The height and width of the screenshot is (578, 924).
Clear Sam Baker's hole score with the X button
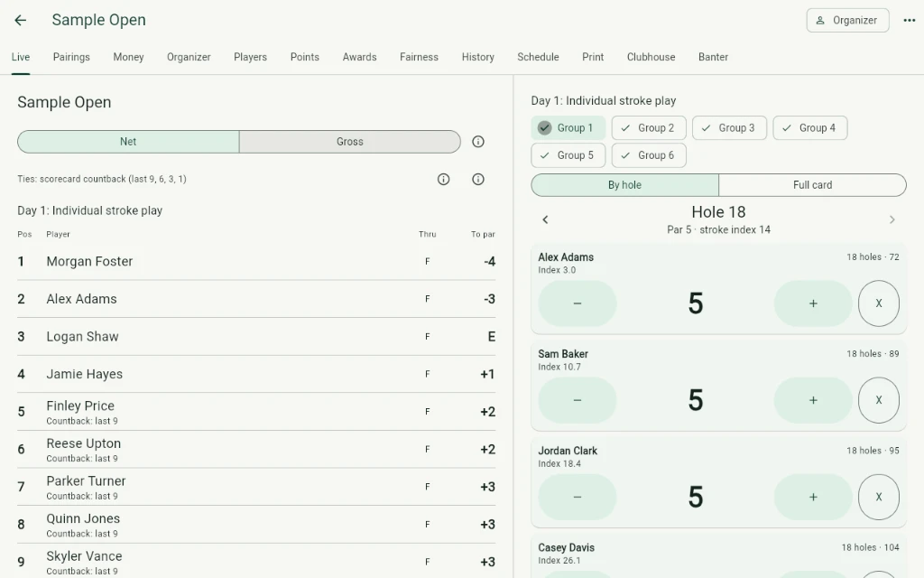[x=879, y=400]
